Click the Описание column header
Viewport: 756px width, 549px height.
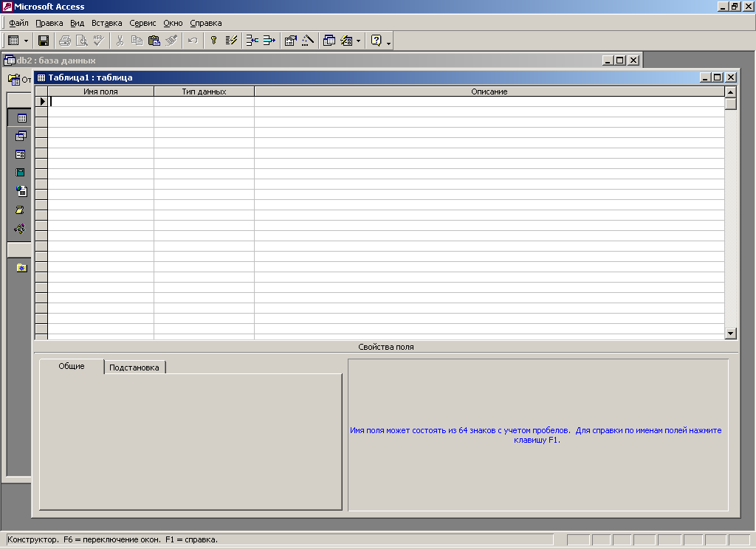click(x=489, y=91)
